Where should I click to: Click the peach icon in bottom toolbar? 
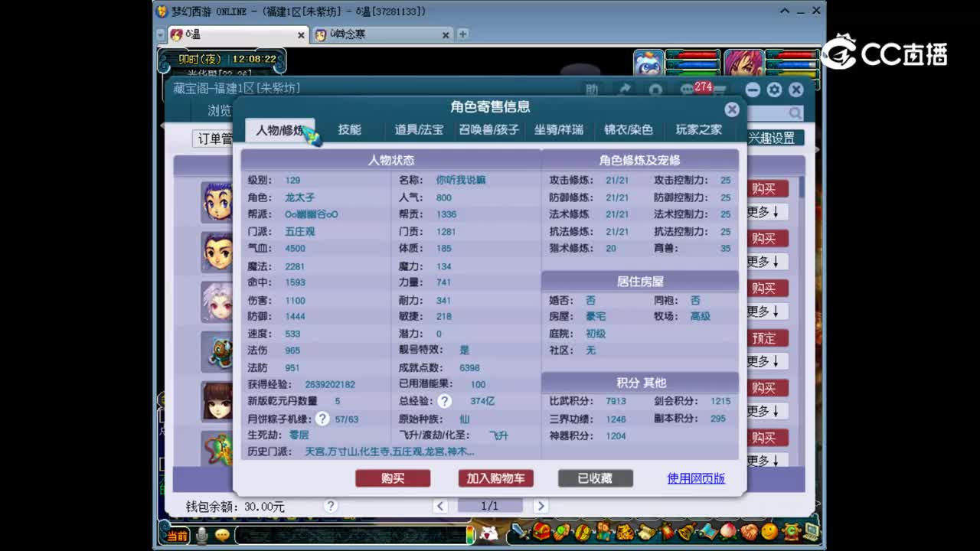click(728, 530)
